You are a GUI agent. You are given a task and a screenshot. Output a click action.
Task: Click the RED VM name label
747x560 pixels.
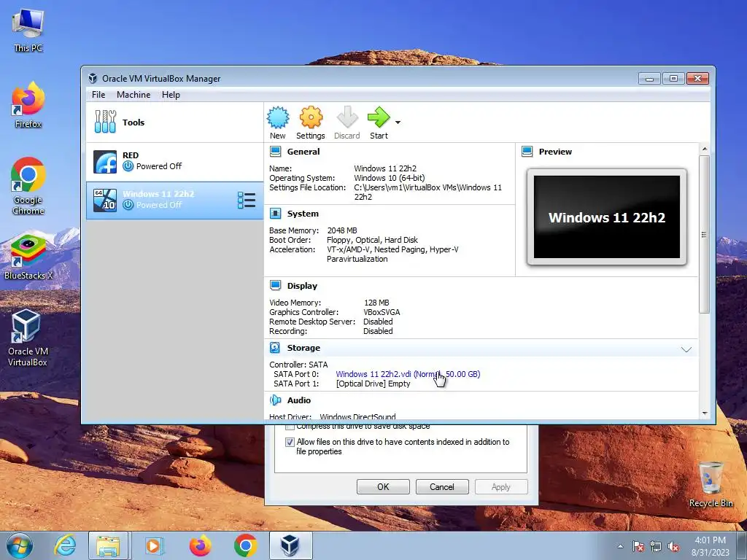point(131,155)
